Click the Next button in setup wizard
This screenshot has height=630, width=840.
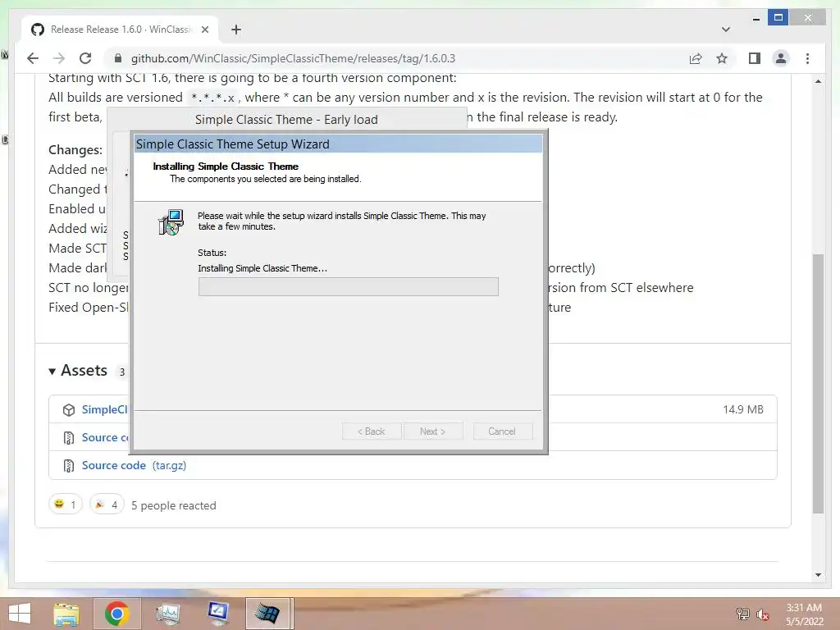point(433,431)
